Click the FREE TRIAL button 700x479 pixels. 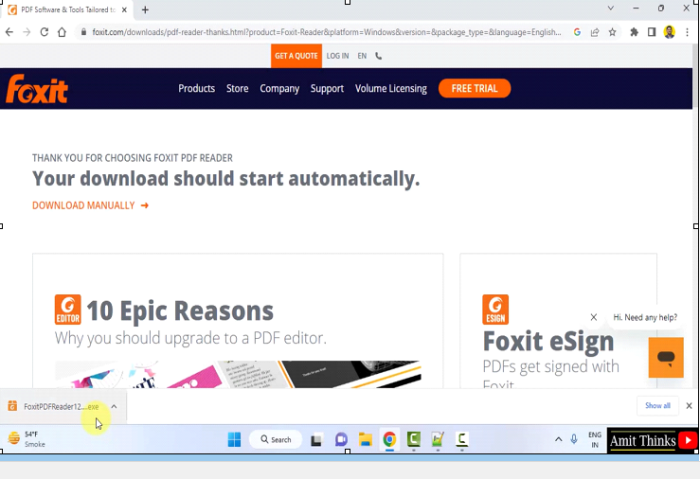pyautogui.click(x=475, y=88)
